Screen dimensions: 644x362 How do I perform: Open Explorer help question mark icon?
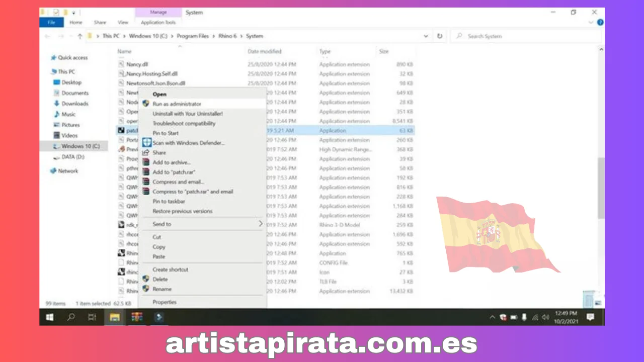pos(600,23)
